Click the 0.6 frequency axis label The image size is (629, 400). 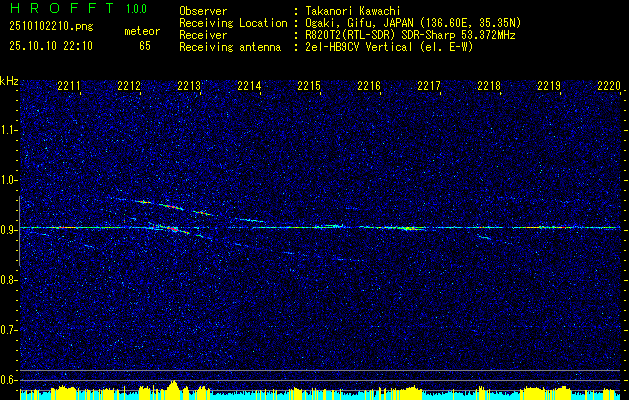(x=8, y=380)
